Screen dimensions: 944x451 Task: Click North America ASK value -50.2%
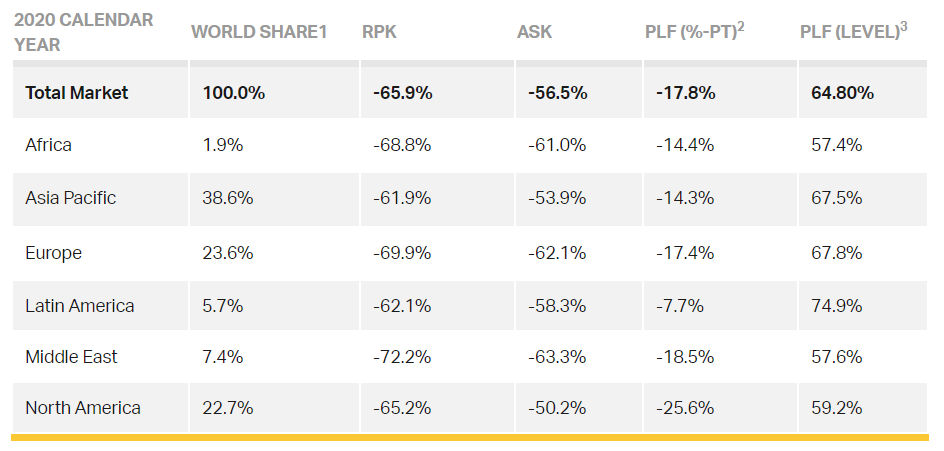point(556,408)
